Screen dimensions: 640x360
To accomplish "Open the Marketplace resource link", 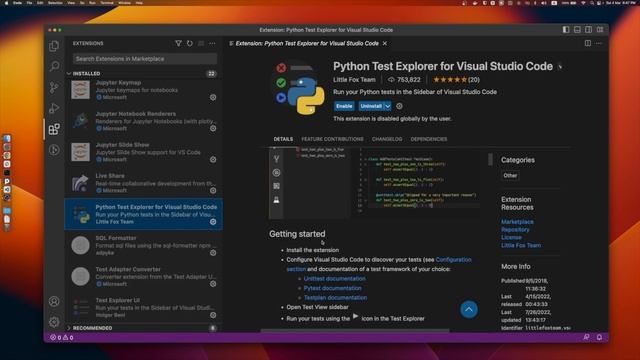I will pyautogui.click(x=517, y=222).
